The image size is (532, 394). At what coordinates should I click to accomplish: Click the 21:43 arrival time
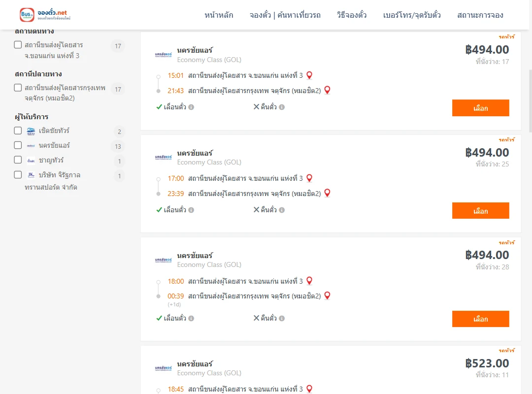click(x=175, y=91)
